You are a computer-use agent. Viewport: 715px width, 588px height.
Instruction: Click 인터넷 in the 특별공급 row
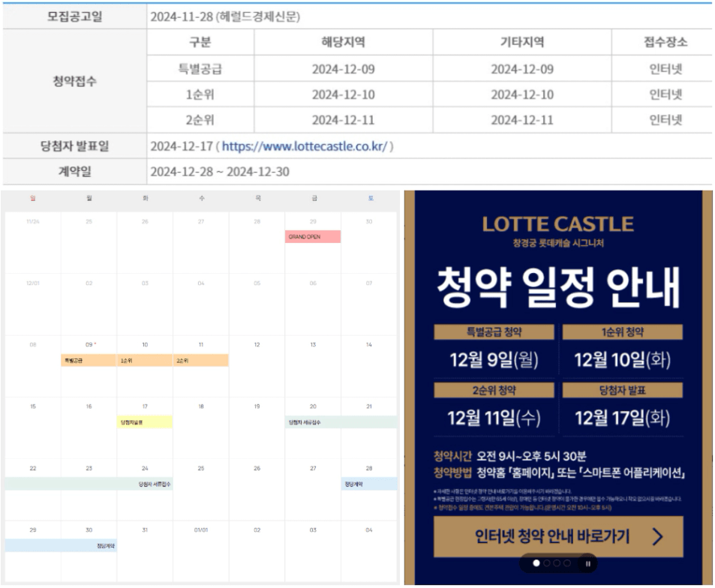665,69
